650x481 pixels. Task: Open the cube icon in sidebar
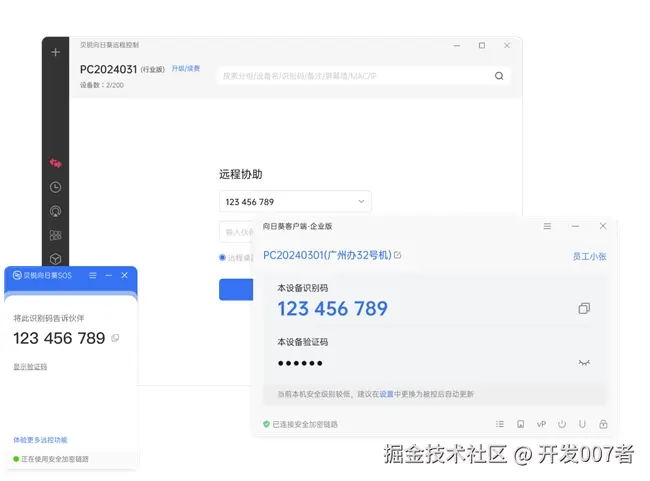[x=56, y=259]
